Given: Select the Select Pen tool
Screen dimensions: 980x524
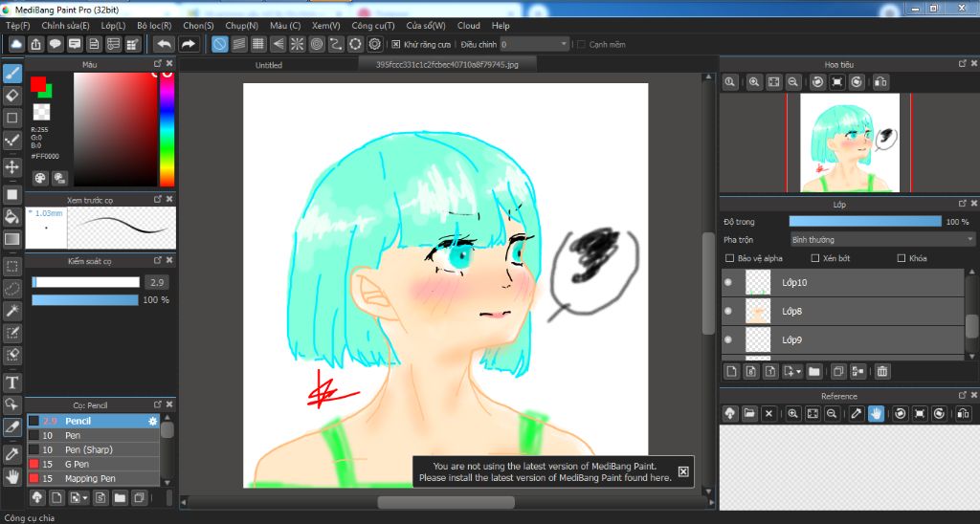Looking at the screenshot, I should click(11, 333).
